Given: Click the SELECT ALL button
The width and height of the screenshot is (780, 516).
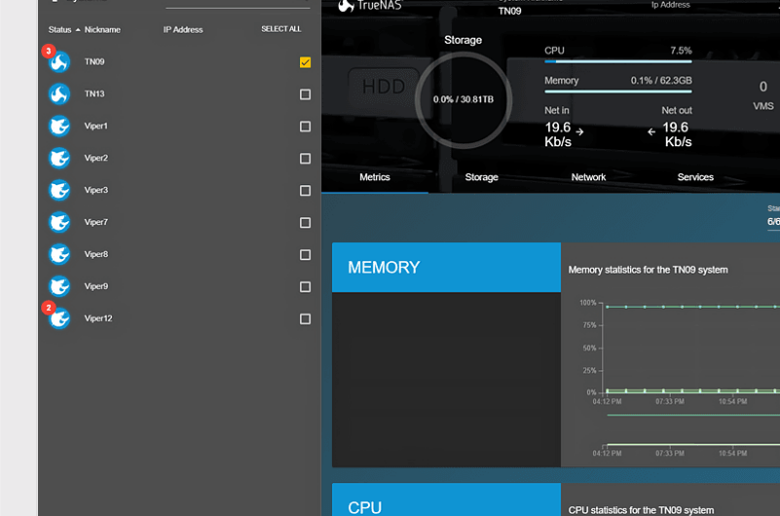Looking at the screenshot, I should click(281, 29).
